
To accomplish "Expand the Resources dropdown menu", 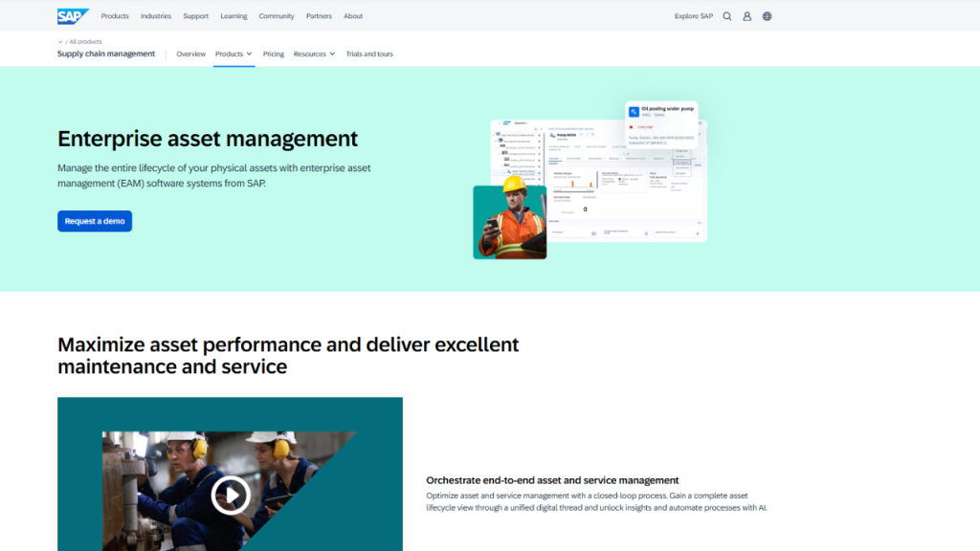I will [x=314, y=55].
